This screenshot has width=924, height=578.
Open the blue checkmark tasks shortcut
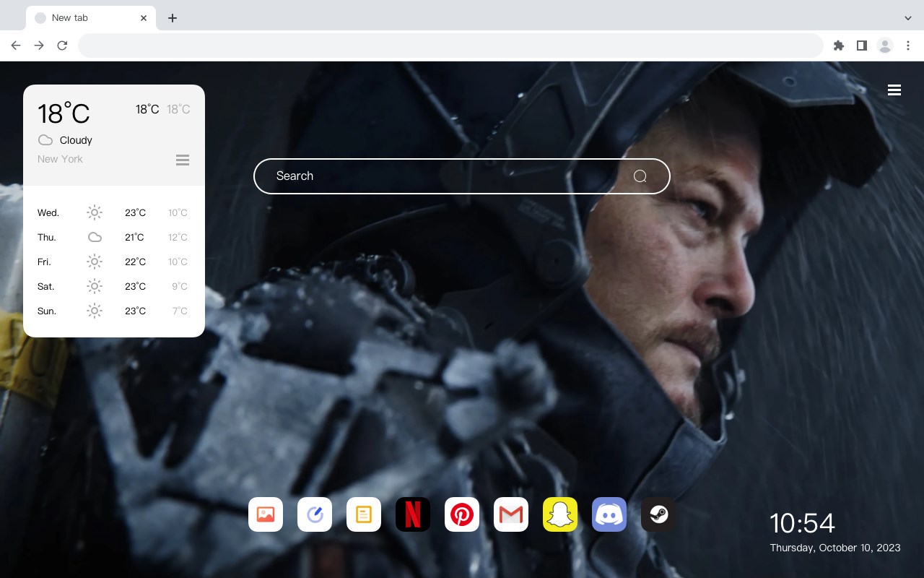click(x=315, y=514)
